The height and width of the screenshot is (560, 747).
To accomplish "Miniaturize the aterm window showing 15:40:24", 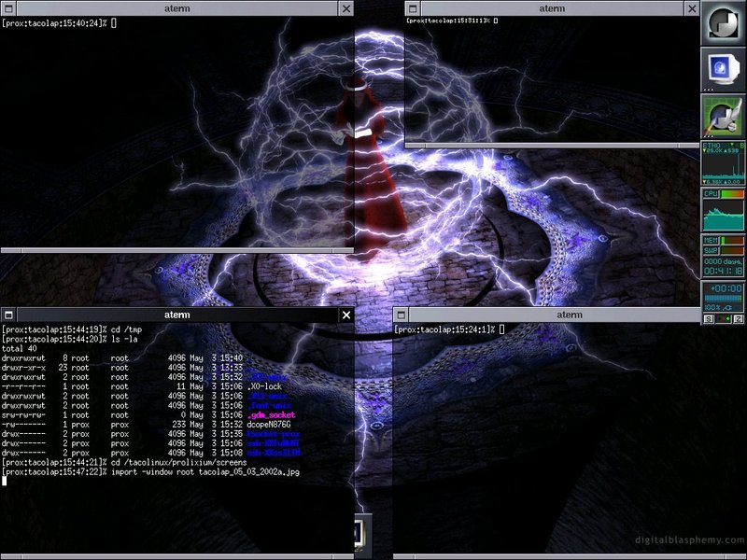I will pos(8,8).
